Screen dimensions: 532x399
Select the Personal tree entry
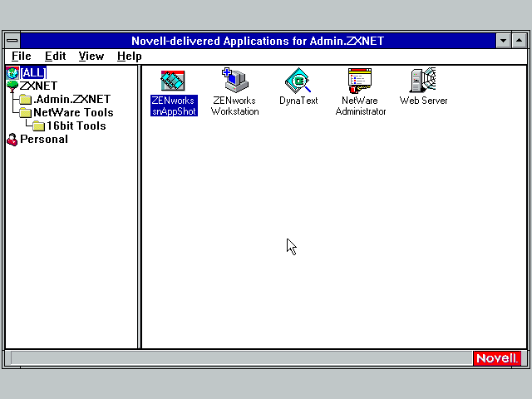point(44,139)
